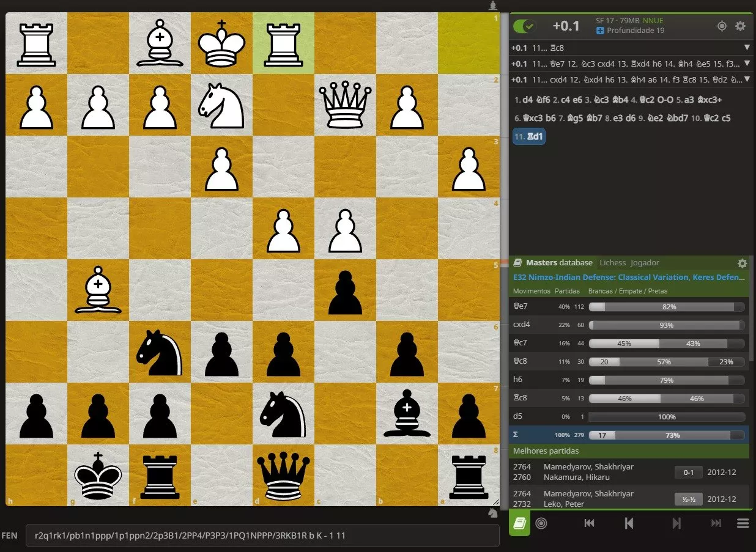
Task: Click the Qe7 win-rate bar in the explorer
Action: coord(666,307)
